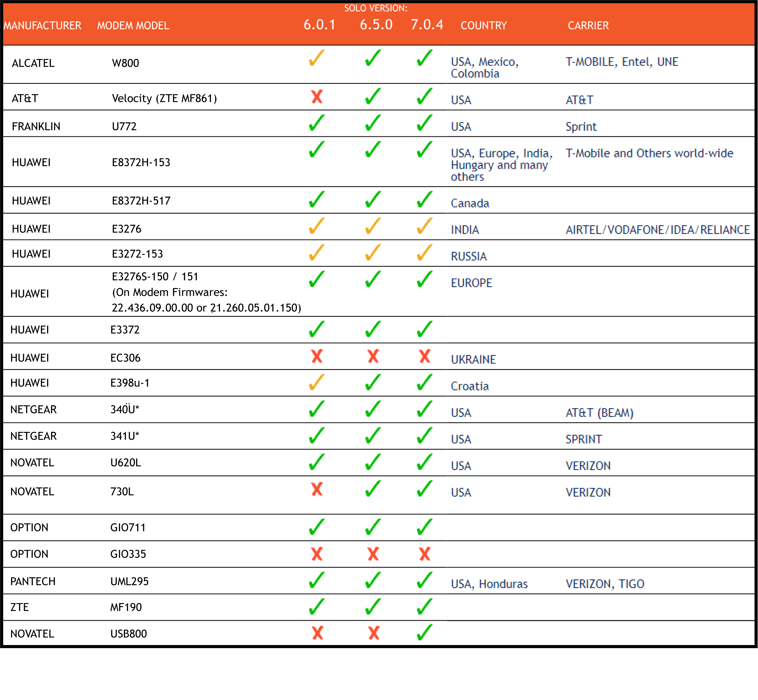Click the COUNTRY column header
The image size is (758, 700).
click(x=483, y=26)
